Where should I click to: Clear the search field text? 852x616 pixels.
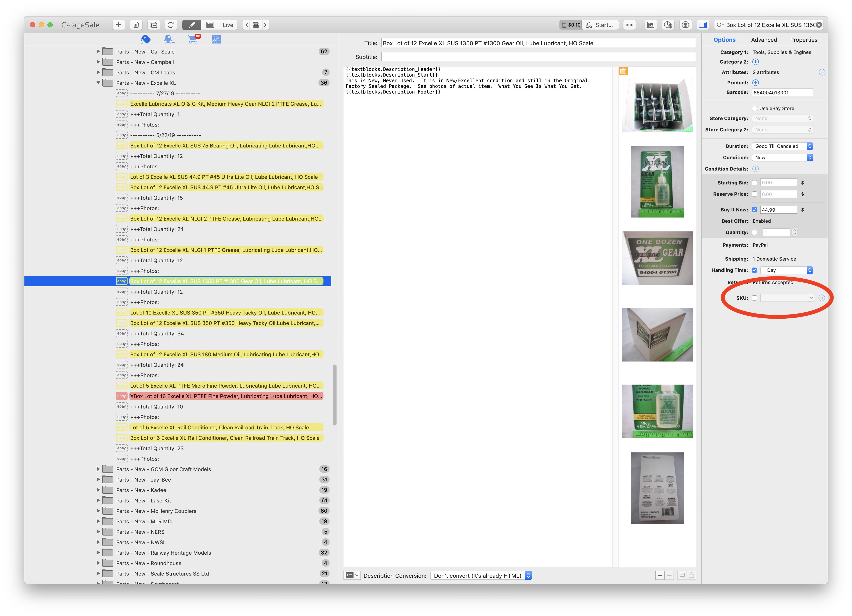point(819,25)
